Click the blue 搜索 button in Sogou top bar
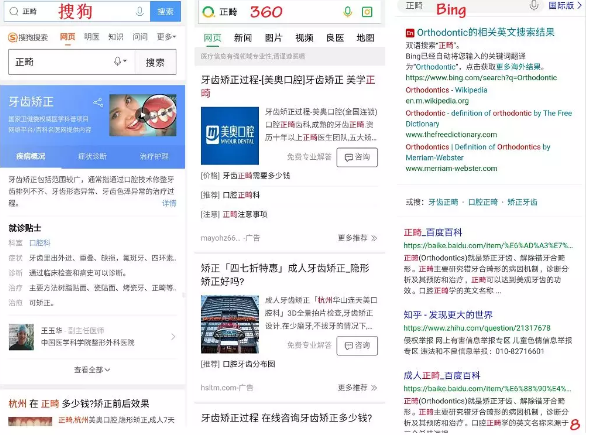This screenshot has width=589, height=435. click(165, 11)
